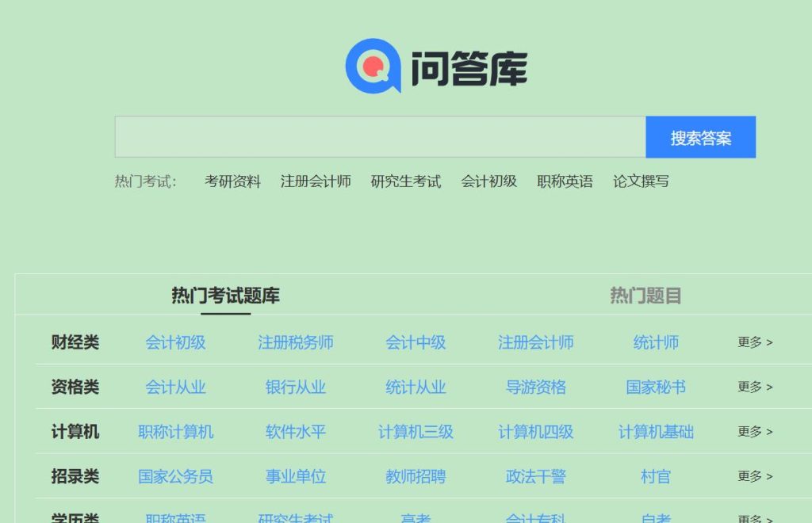The height and width of the screenshot is (523, 812).
Task: Open the 考研资料 hot exam link
Action: coord(232,181)
